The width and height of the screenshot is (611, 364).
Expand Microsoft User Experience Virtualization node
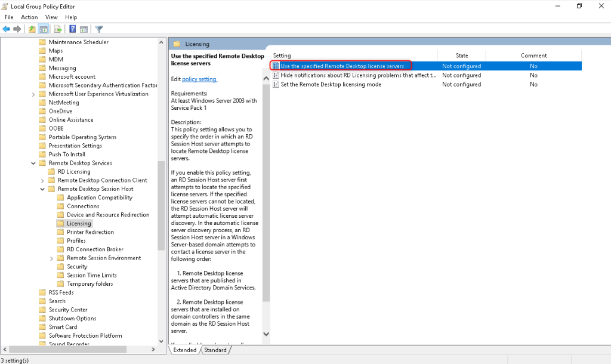click(x=33, y=94)
